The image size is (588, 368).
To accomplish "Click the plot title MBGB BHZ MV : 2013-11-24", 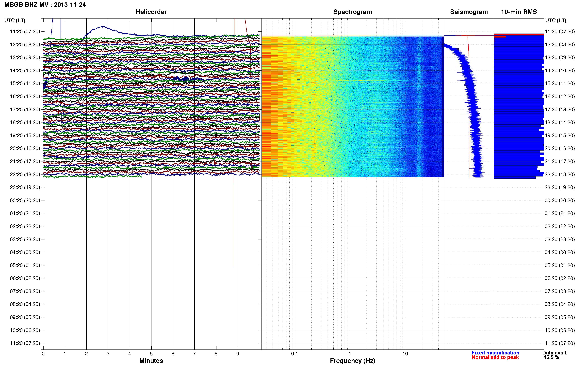I will click(45, 5).
